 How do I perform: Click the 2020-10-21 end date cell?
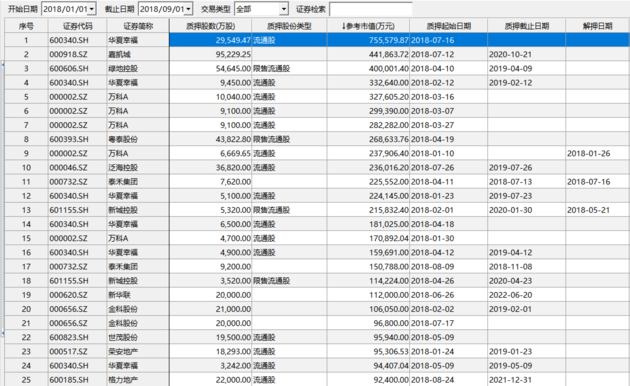tap(526, 54)
